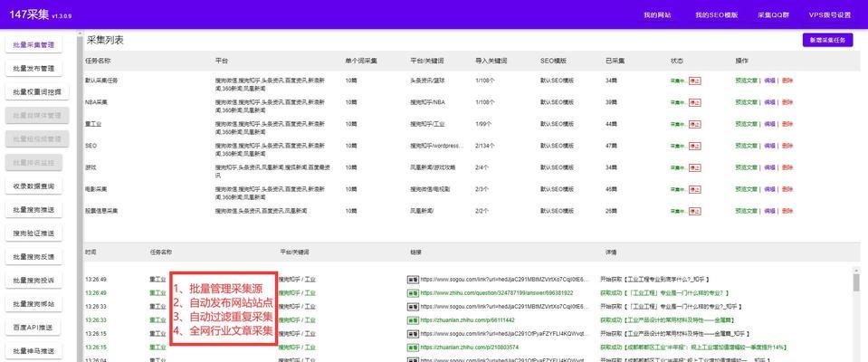Open VPS拨号设置 in the header
This screenshot has width=868, height=362.
[x=830, y=15]
